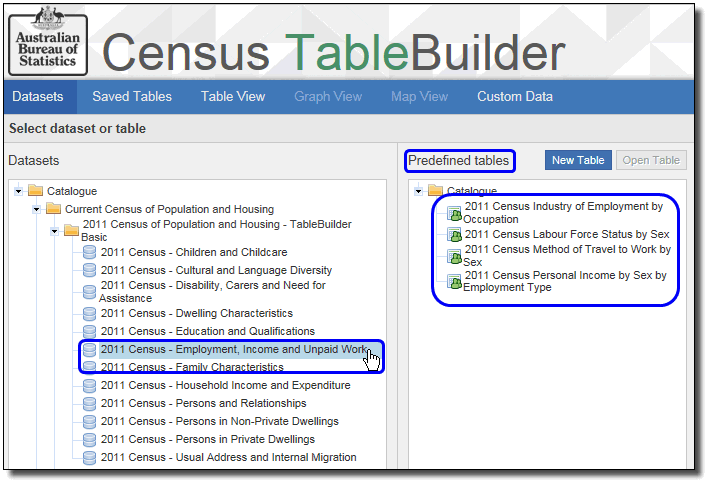
Task: Collapse the Predefined tables Catalogue folder
Action: [x=419, y=191]
